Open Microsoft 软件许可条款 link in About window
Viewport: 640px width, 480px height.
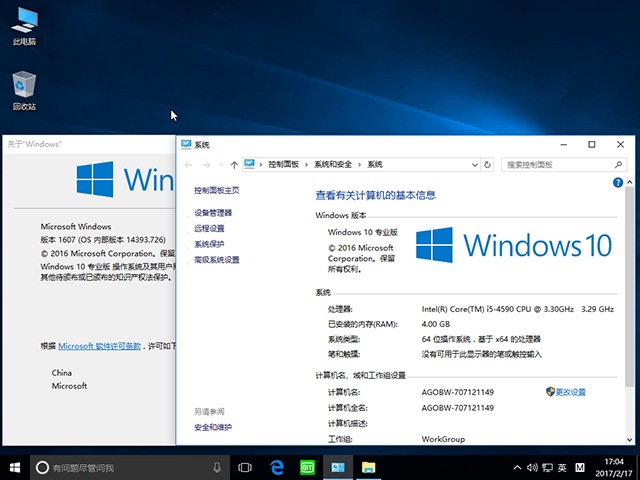click(99, 346)
